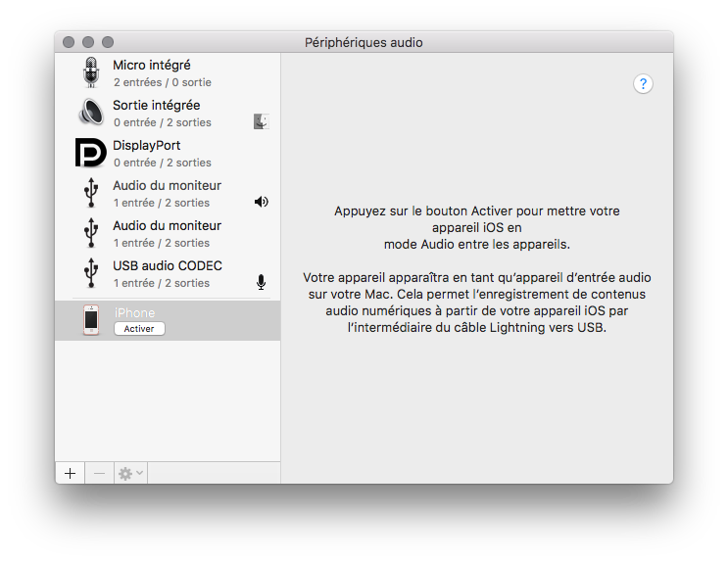Viewport: 728px width, 562px height.
Task: Minimize the Périphériques audio window
Action: [88, 42]
